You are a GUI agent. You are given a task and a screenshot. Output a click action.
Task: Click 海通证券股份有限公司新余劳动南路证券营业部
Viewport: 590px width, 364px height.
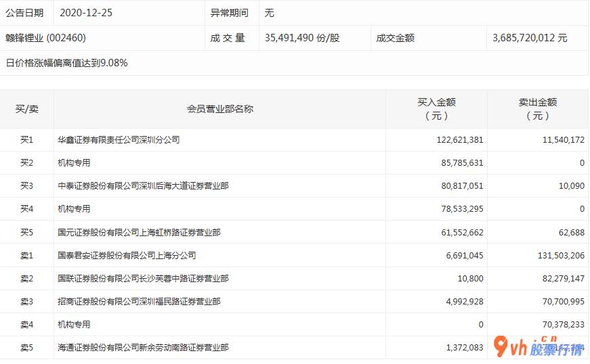pyautogui.click(x=143, y=348)
